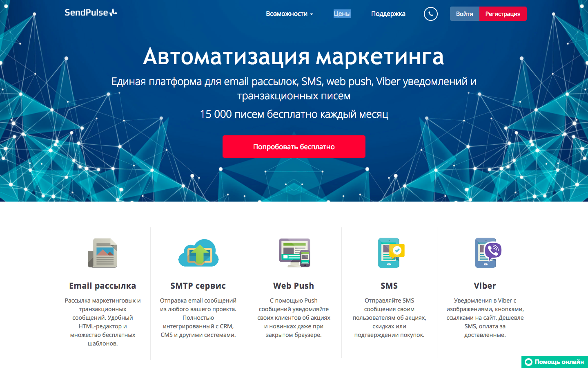Follow the Web Push heading link
Screen dimensions: 588x368
click(294, 286)
